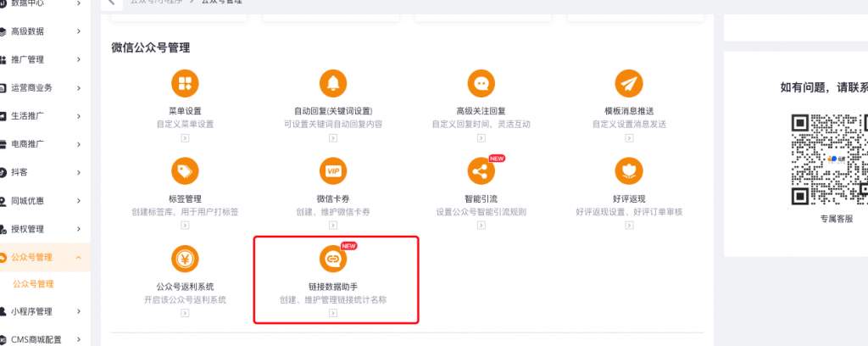Click the small arrow under 菜单设置
Screen dimensions: 868x346
click(x=185, y=138)
